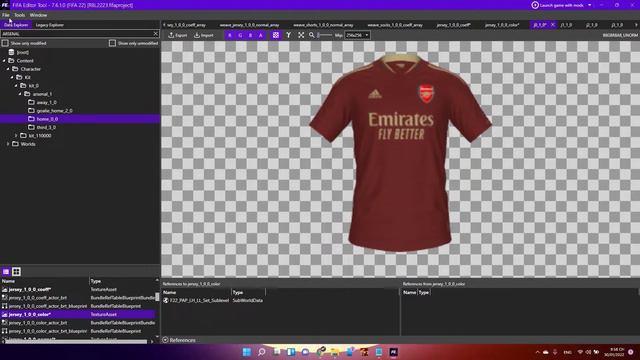Screen dimensions: 640x360
Task: Open the weave_jersey normal_array tab
Action: (249, 25)
